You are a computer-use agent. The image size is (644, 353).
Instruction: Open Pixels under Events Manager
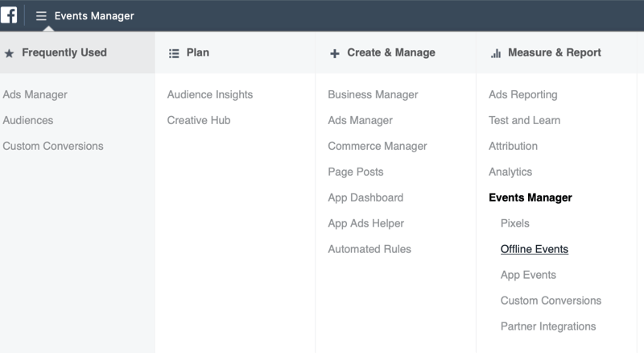[514, 223]
